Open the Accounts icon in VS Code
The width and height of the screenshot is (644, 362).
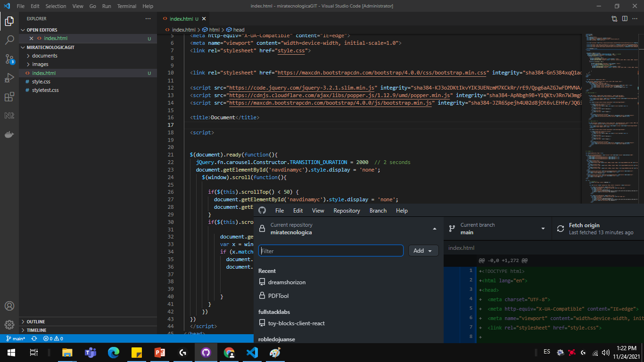9,306
